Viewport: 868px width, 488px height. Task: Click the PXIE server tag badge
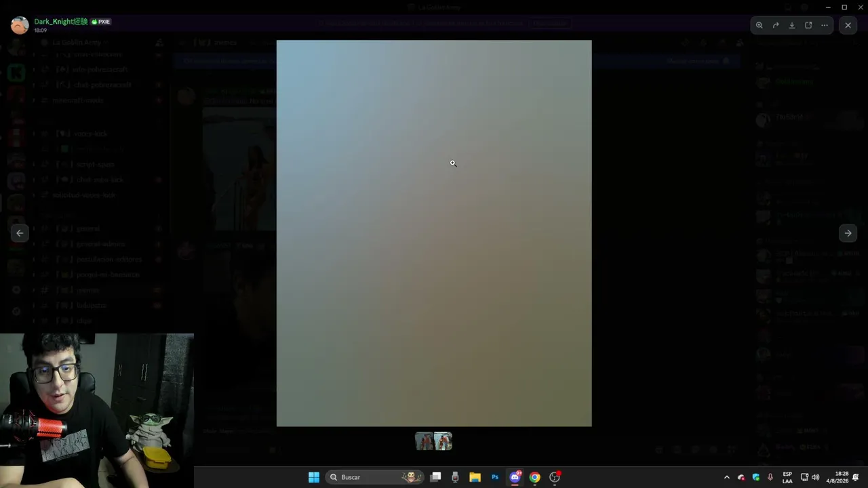click(x=101, y=22)
